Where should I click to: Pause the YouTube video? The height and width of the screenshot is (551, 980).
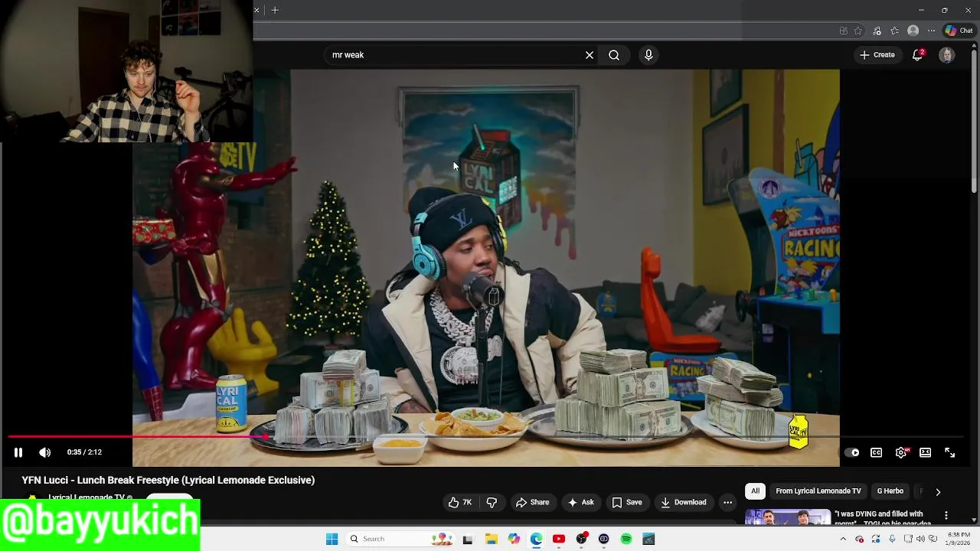click(18, 452)
